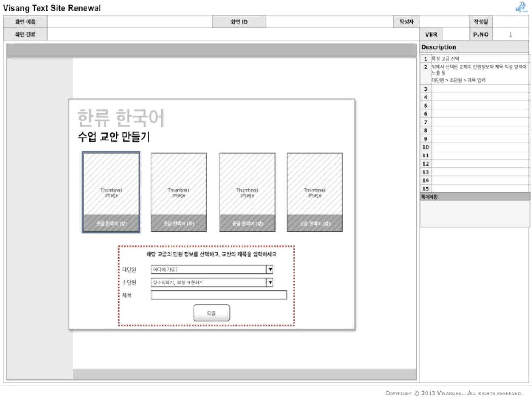Select the 고급 한국어 (상) textbook thumbnail
The height and width of the screenshot is (399, 532).
(x=315, y=192)
